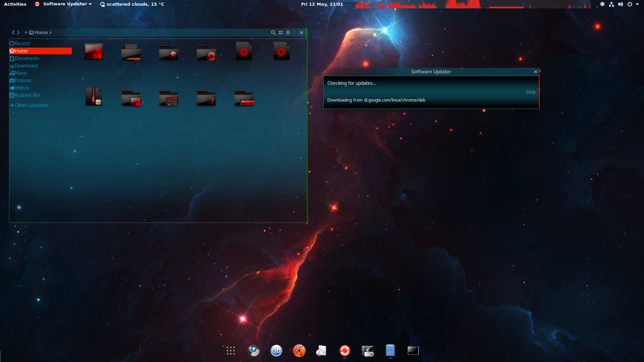Open the folder with the red picture emblem
The width and height of the screenshot is (644, 362).
tap(131, 98)
